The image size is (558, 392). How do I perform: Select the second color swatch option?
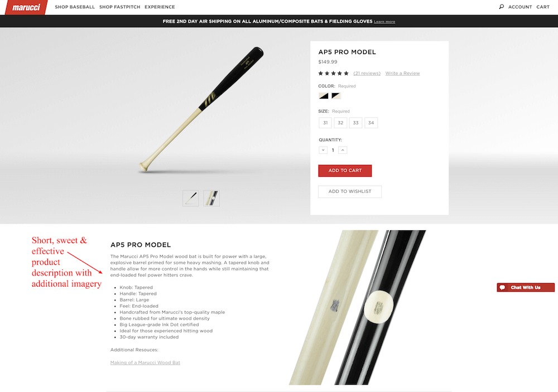(x=336, y=96)
